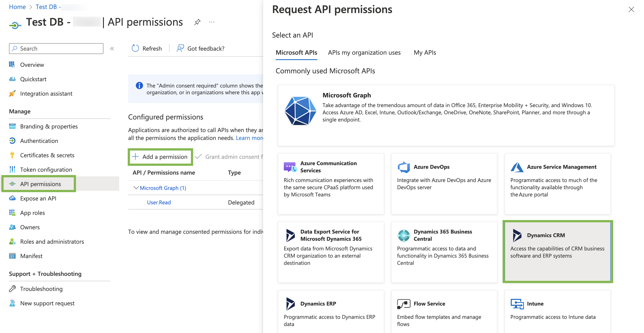Collapse the left navigation with double chevron

[112, 49]
